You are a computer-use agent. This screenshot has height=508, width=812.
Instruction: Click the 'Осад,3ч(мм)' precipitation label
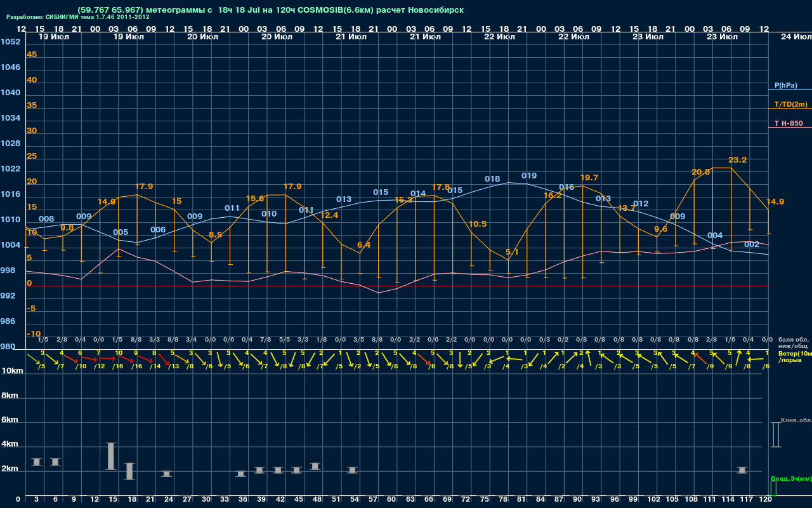coord(790,478)
